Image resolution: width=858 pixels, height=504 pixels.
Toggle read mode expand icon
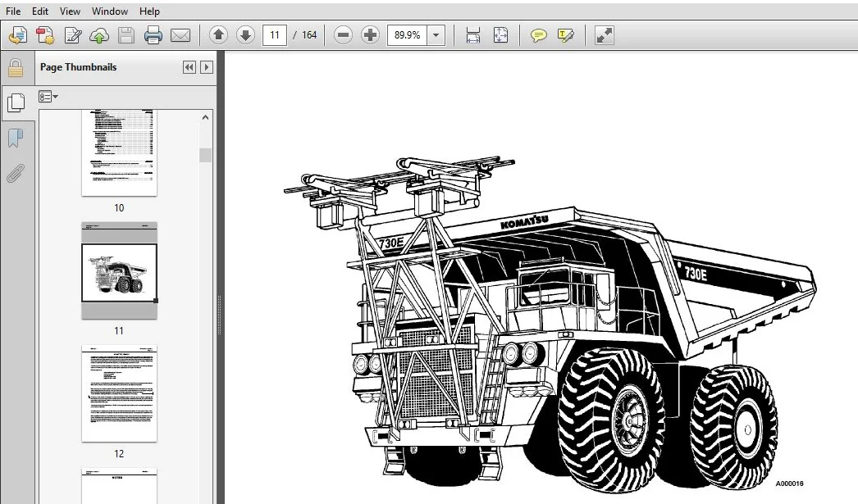(604, 35)
